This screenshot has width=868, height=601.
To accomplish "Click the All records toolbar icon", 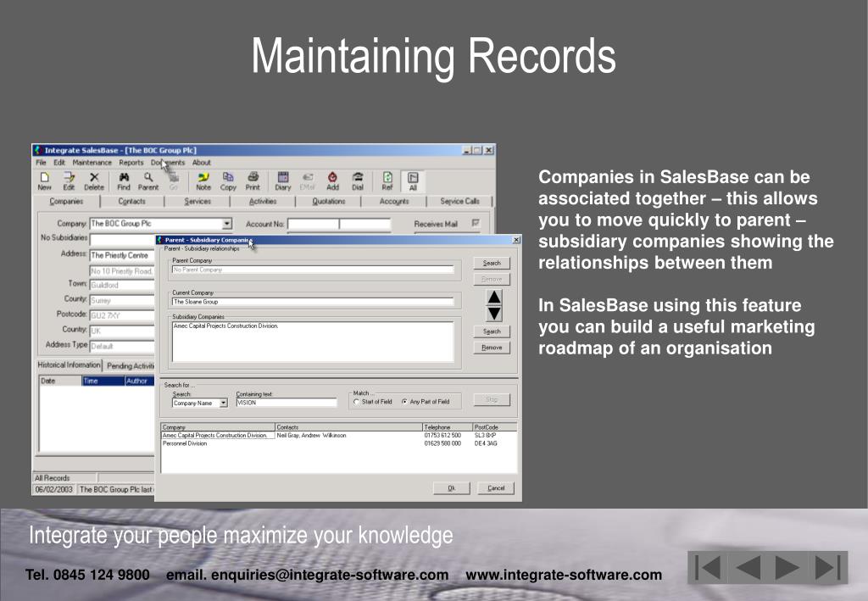I will [x=413, y=181].
